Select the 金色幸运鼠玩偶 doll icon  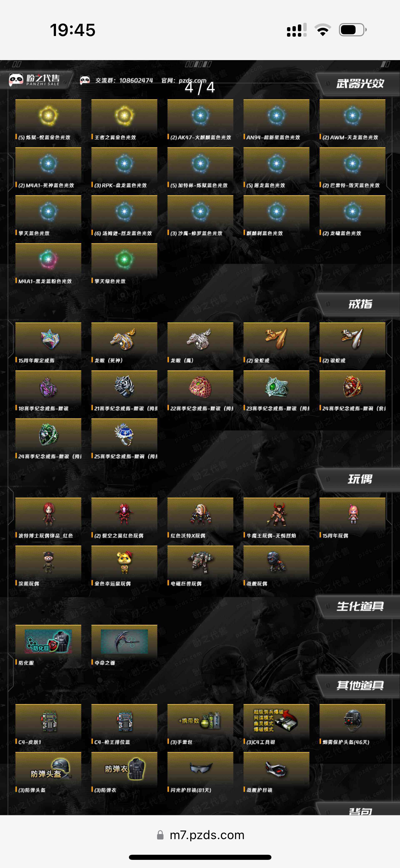point(124,562)
